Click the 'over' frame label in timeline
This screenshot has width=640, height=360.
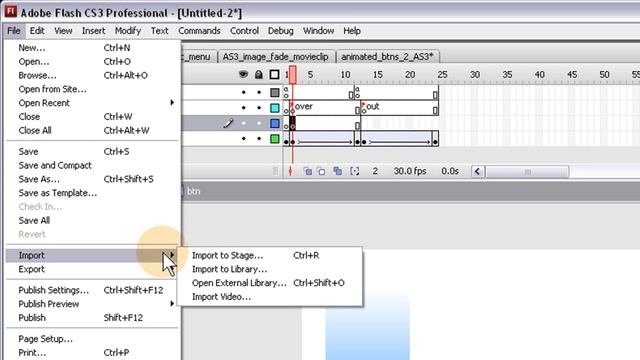[x=304, y=107]
